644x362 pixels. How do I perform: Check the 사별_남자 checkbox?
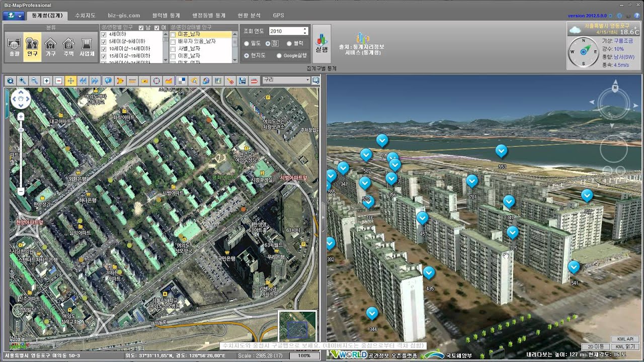(x=173, y=48)
